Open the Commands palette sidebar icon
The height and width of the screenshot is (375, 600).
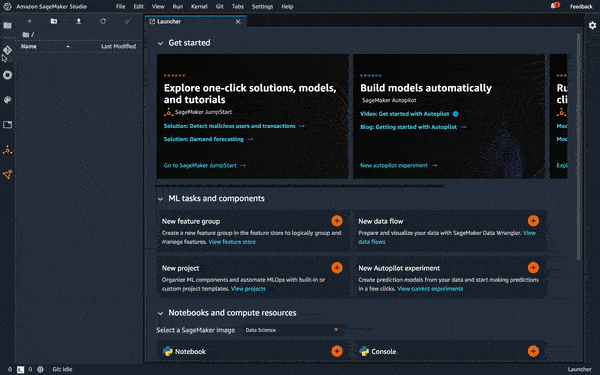tap(7, 100)
